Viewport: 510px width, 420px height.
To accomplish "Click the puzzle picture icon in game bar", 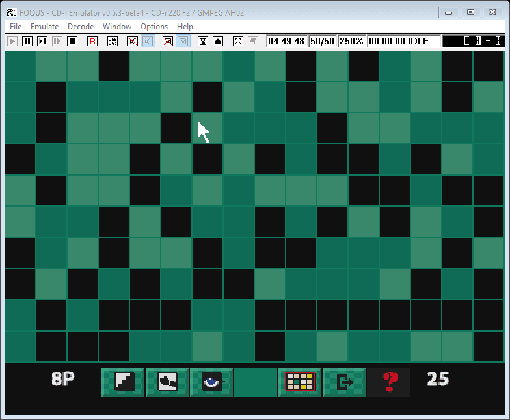I will pyautogui.click(x=167, y=382).
